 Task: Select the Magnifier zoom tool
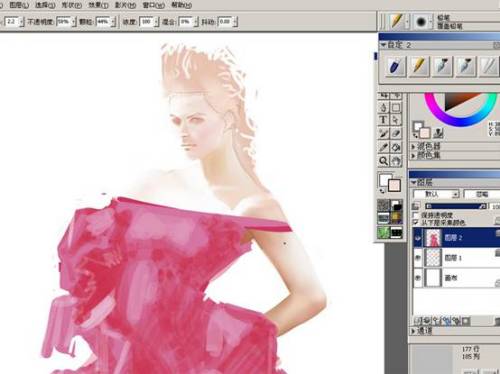383,161
